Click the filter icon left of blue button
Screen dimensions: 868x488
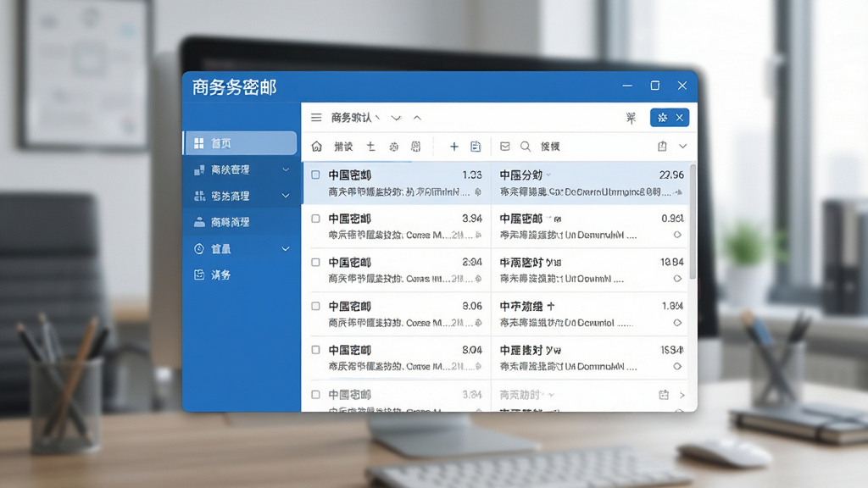pyautogui.click(x=631, y=118)
